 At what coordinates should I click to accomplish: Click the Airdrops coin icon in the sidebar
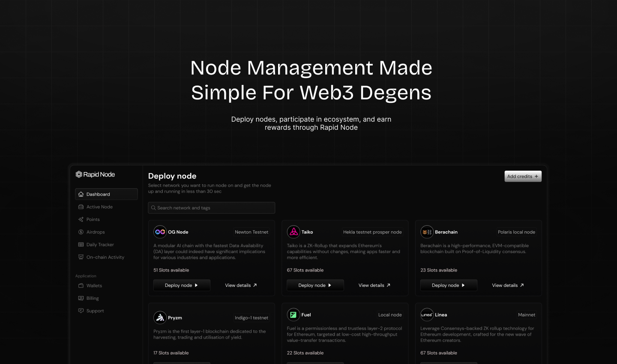point(81,232)
